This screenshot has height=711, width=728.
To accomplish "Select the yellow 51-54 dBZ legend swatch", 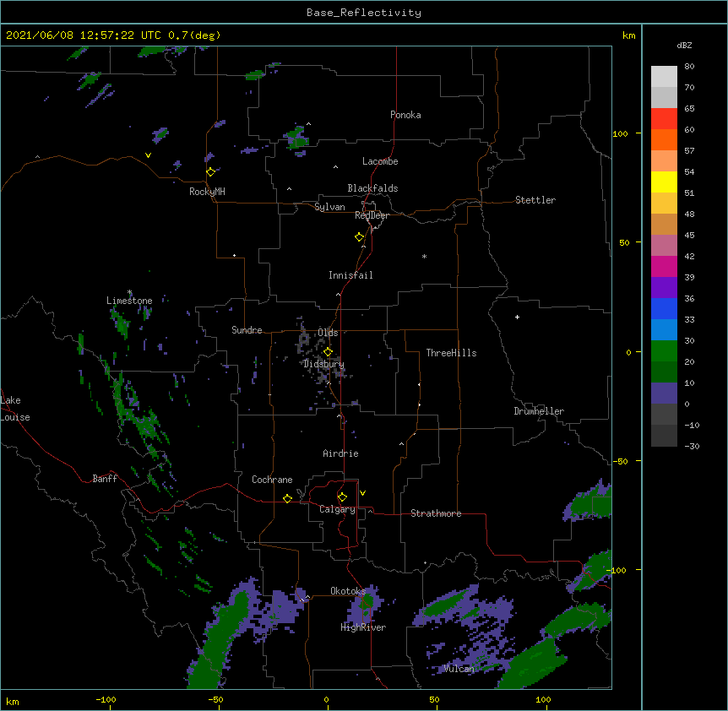I will click(x=664, y=182).
